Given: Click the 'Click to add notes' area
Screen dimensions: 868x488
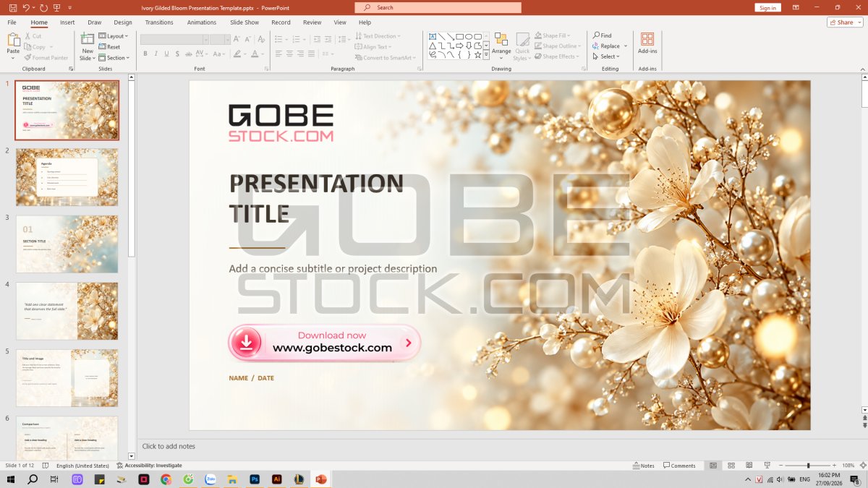Looking at the screenshot, I should point(169,446).
